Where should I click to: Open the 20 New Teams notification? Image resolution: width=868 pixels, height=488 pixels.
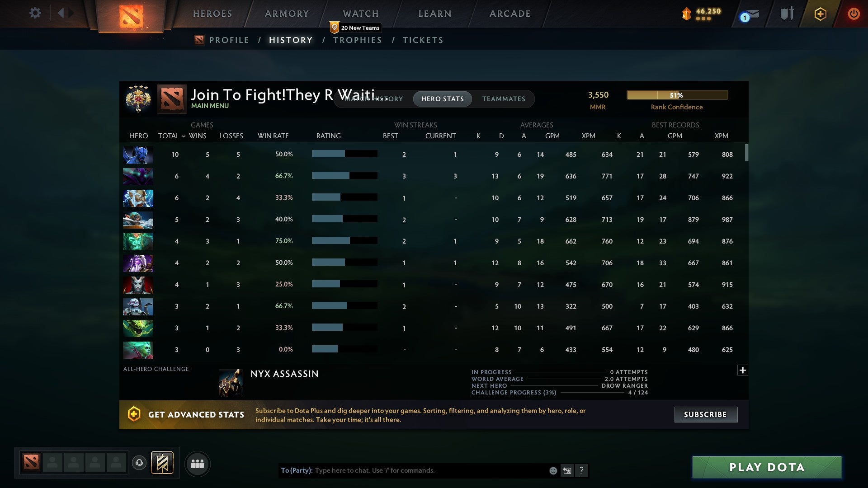355,28
